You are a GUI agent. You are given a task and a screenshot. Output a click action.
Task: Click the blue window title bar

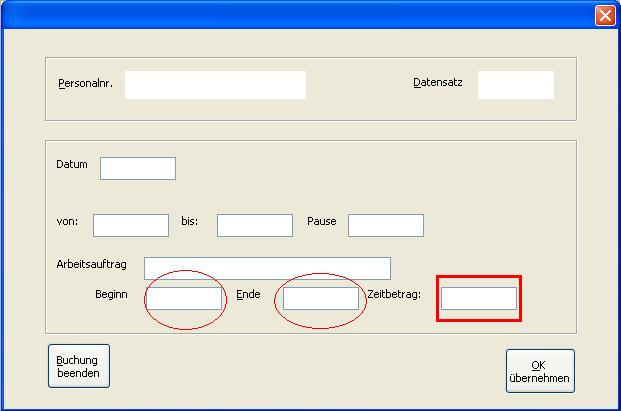(x=300, y=15)
